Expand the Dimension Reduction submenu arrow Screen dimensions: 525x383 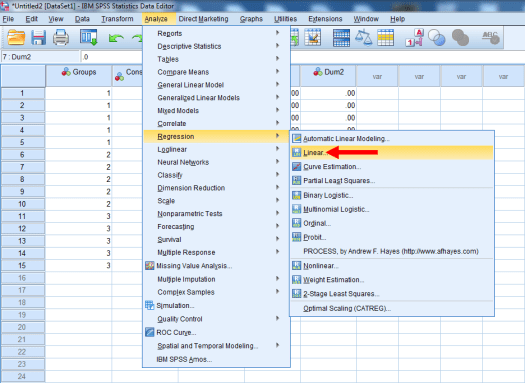[278, 187]
